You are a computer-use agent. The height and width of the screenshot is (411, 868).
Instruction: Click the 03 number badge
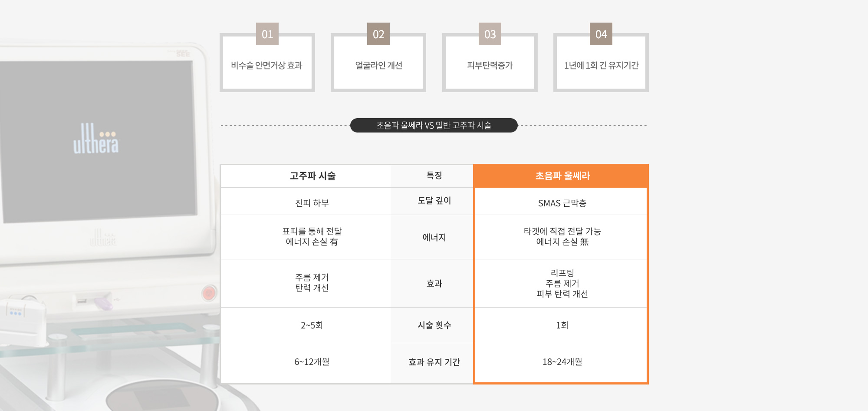[490, 34]
